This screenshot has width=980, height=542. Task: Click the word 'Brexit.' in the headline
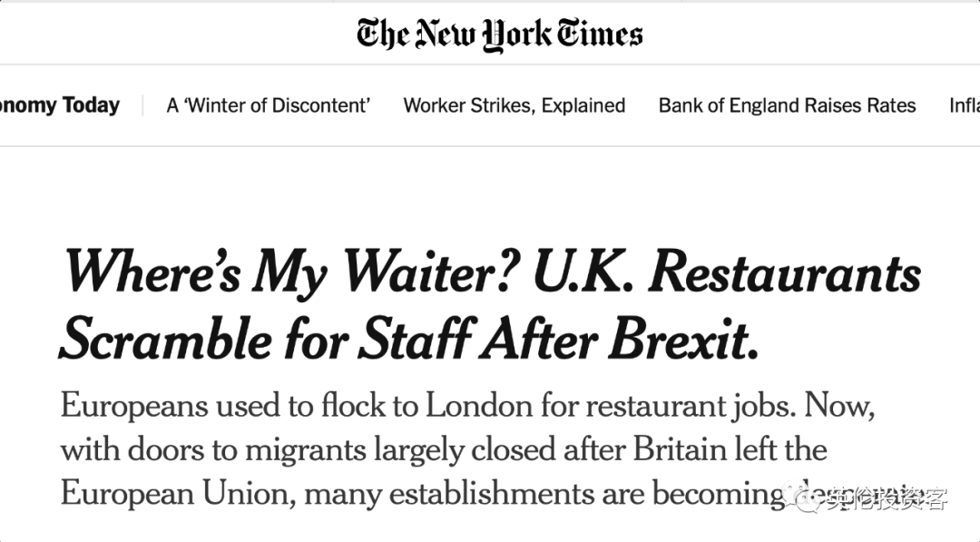click(x=683, y=339)
